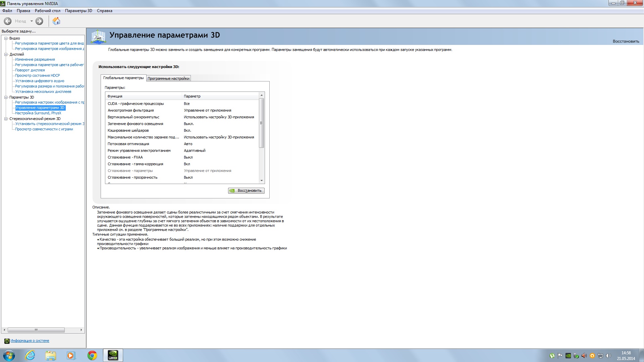
Task: Click the settings list vertical scrollbar thumb
Action: point(262,123)
